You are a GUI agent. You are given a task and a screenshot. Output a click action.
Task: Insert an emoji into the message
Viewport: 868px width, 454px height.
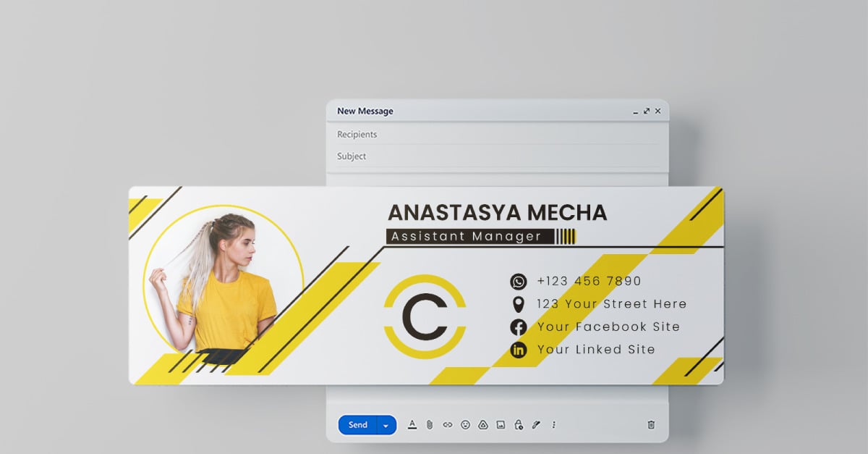465,425
